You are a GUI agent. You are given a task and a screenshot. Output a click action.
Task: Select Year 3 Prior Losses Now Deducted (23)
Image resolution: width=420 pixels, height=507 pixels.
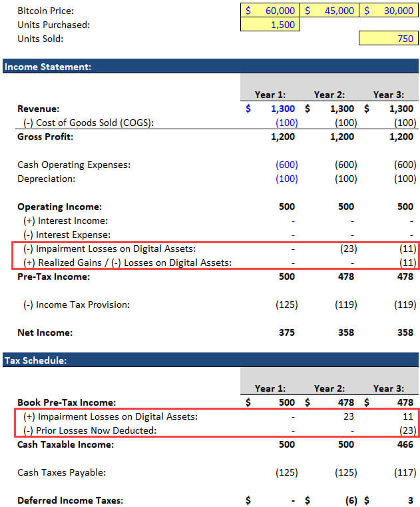click(408, 430)
